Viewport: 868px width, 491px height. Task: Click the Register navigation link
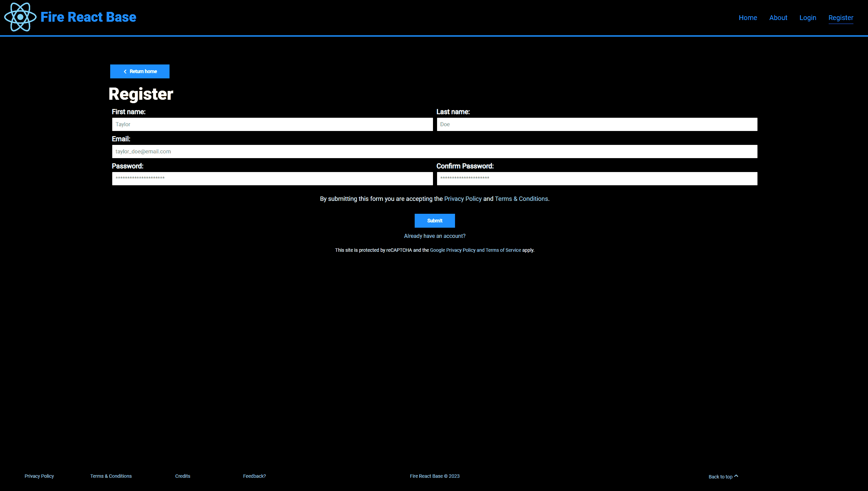tap(841, 17)
